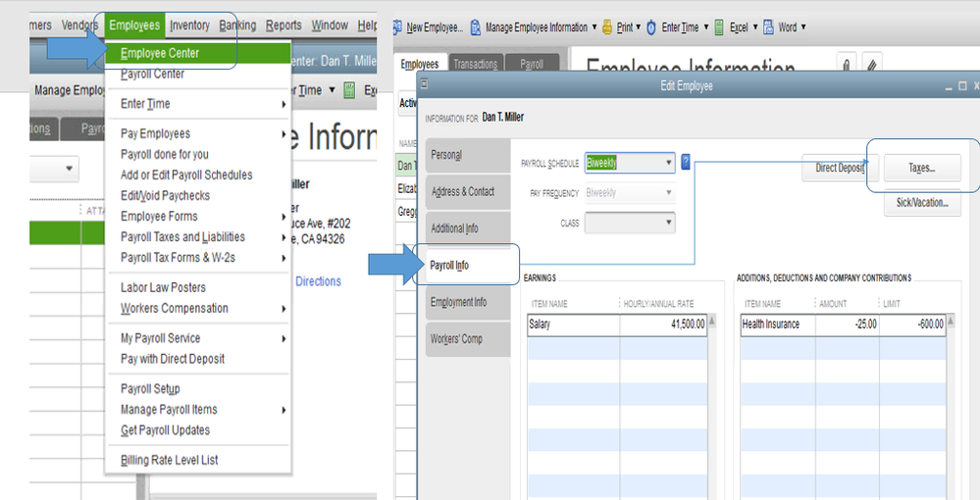
Task: Select Employee Center from the menu
Action: [197, 53]
